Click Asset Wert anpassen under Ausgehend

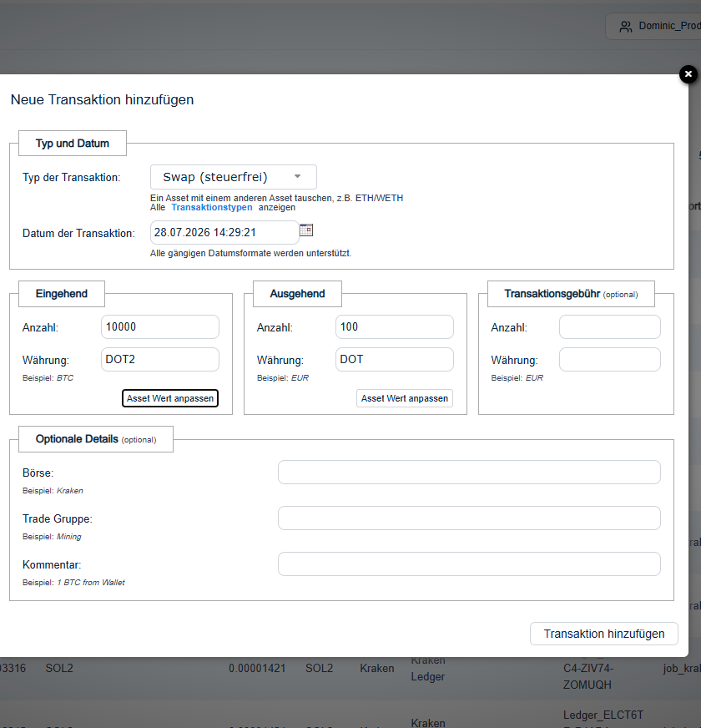[x=405, y=398]
